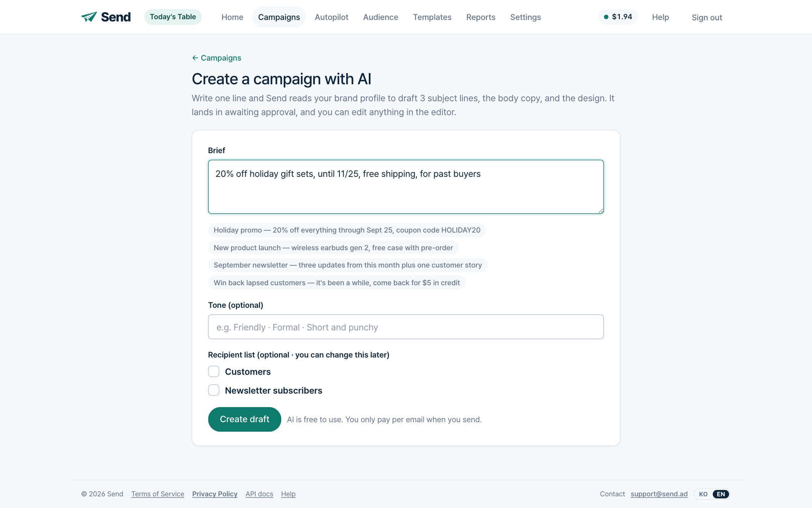Click the Send paper plane logo
812x508 pixels.
[x=89, y=17]
